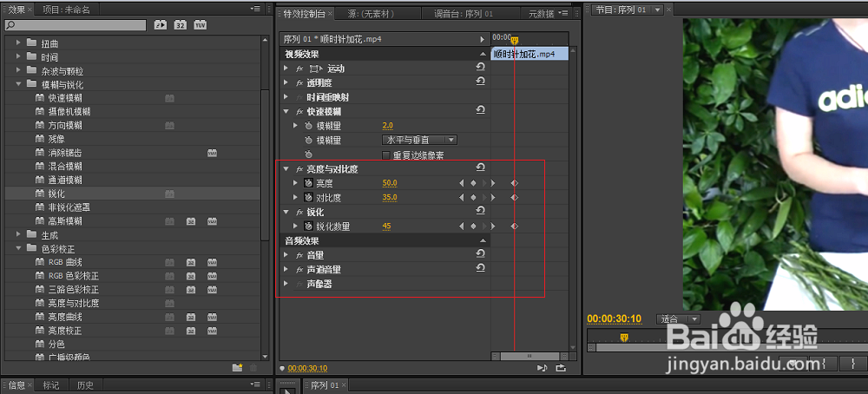The height and width of the screenshot is (394, 868).
Task: Add or remove keyframe for 亮度
Action: coord(473,183)
